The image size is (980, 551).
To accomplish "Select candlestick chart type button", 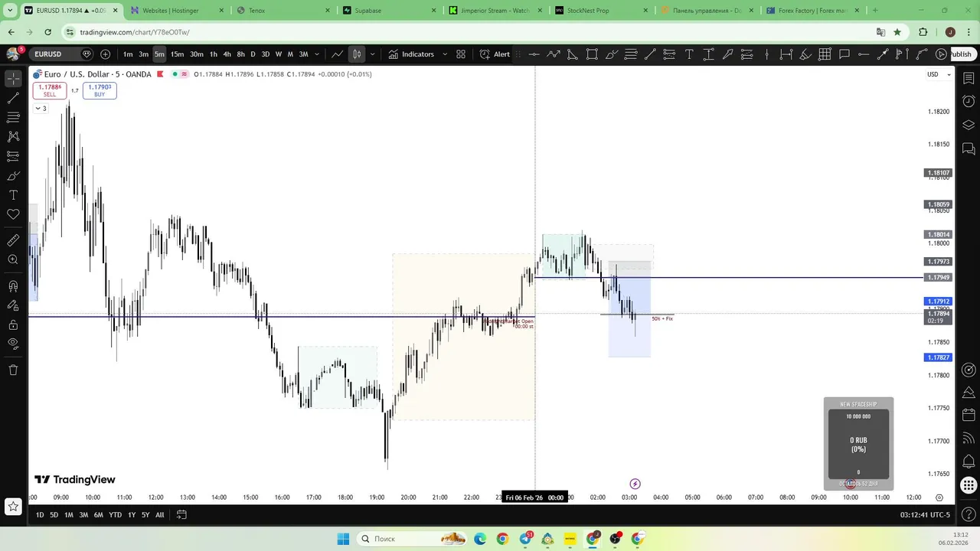I will coord(357,54).
